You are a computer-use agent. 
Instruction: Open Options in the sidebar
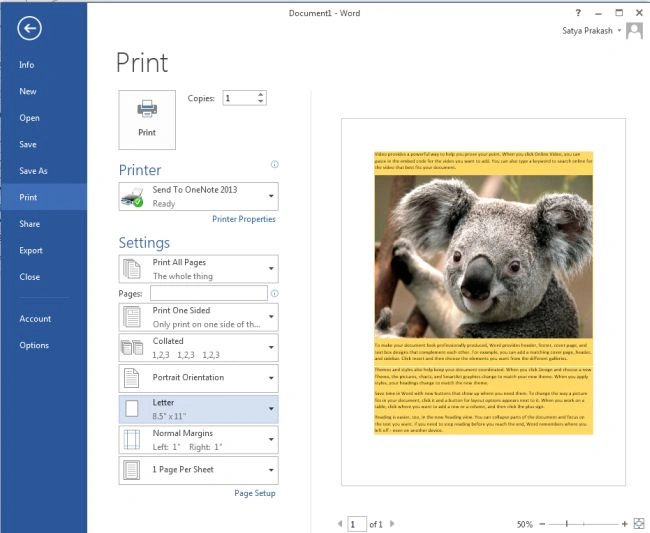44,345
